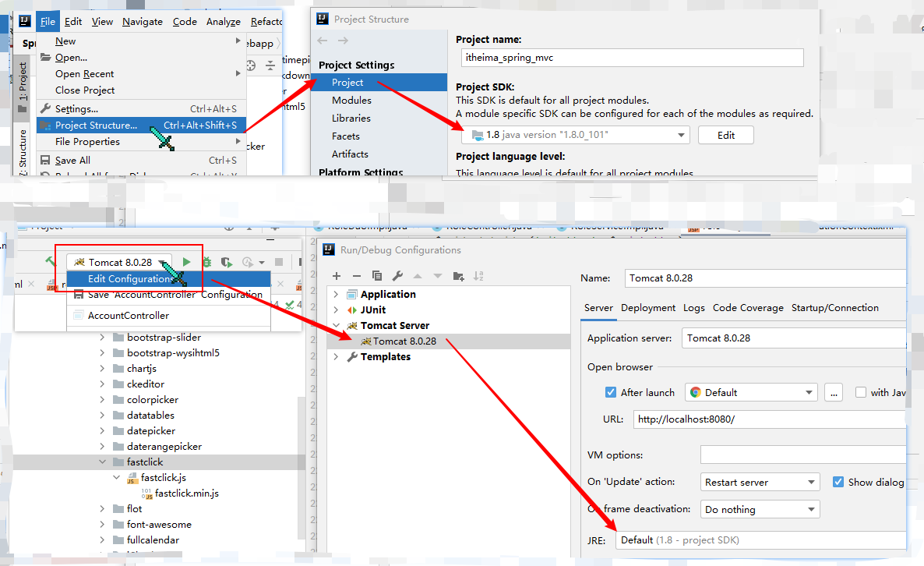Switch to the Deployment tab
Screen dimensions: 924x566
(648, 308)
